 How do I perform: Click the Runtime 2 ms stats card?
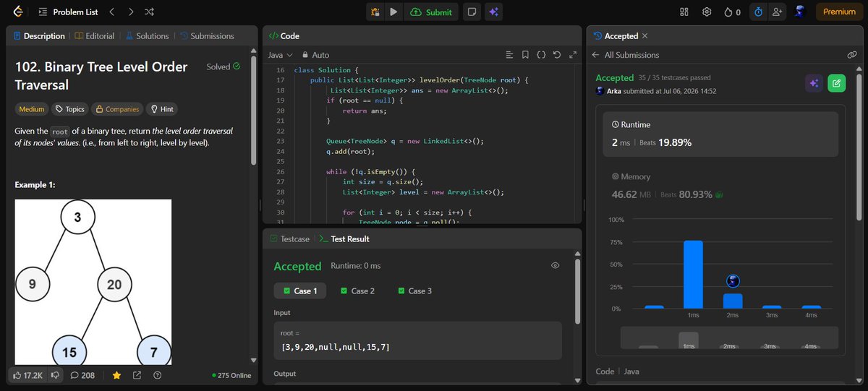pyautogui.click(x=721, y=134)
